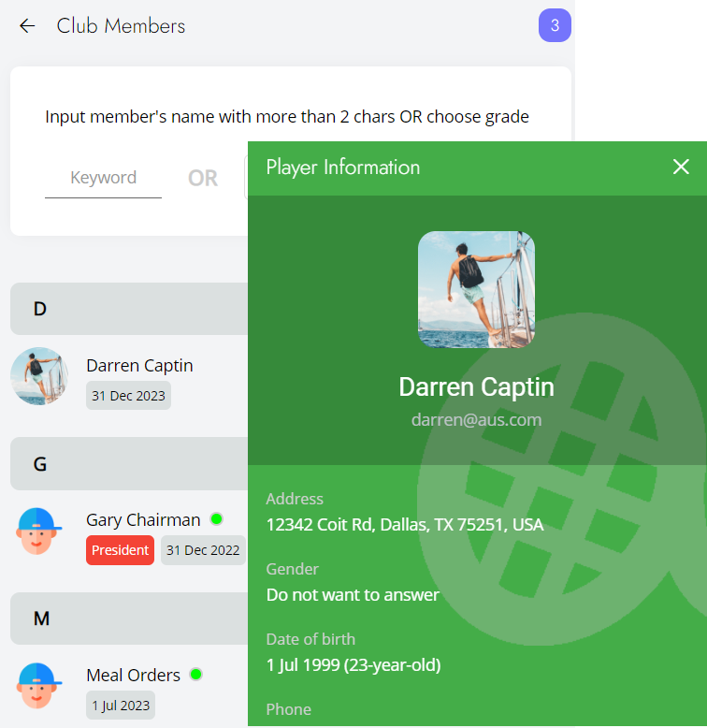Select the Darren Captin name in list
Image resolution: width=707 pixels, height=728 pixels.
pos(139,366)
